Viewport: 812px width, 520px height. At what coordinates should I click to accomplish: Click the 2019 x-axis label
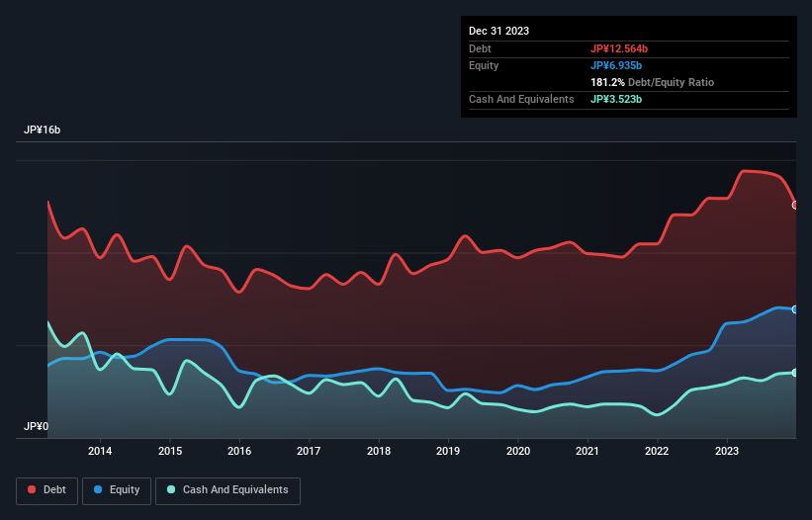pyautogui.click(x=448, y=451)
